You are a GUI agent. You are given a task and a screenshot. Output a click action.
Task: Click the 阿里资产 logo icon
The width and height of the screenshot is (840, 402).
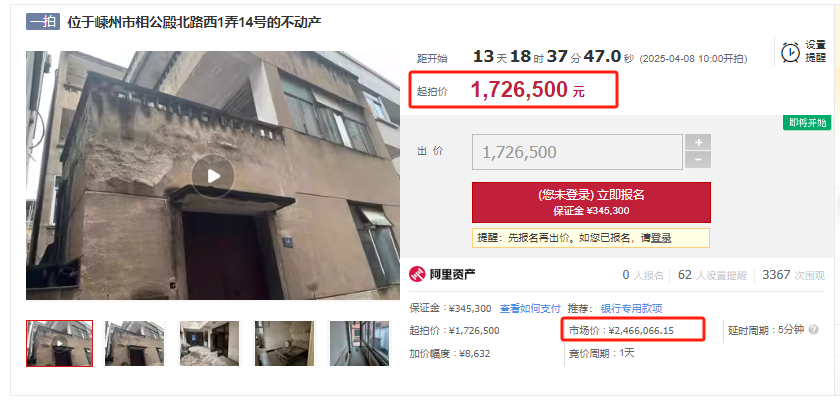pos(417,274)
